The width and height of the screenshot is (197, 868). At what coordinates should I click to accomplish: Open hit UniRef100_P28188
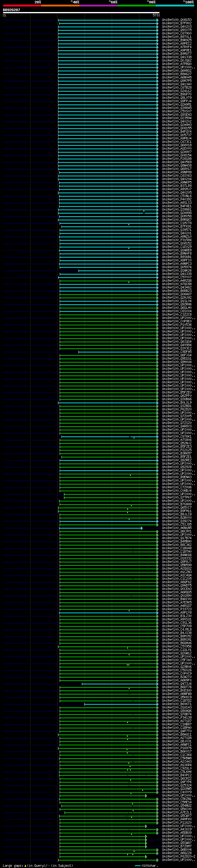point(177,159)
